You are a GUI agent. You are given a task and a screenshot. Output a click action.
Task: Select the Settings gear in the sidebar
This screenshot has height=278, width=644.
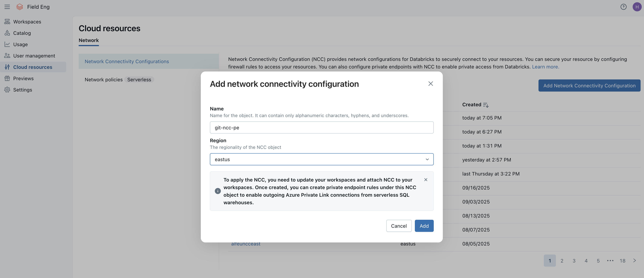click(x=7, y=89)
